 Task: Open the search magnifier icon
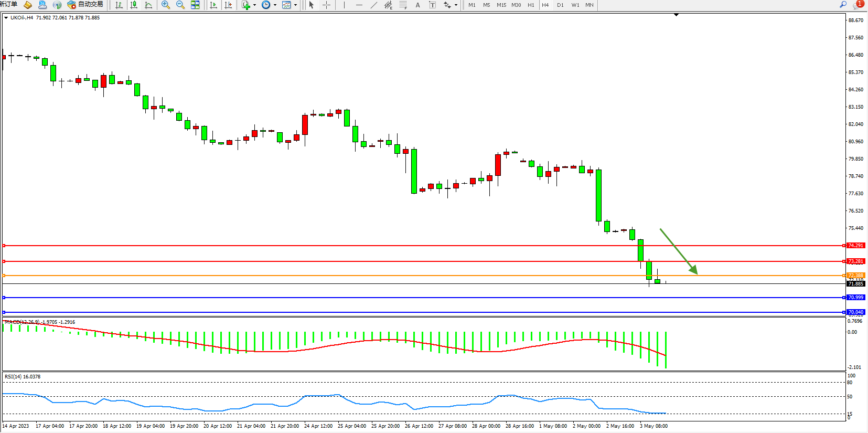tap(843, 4)
